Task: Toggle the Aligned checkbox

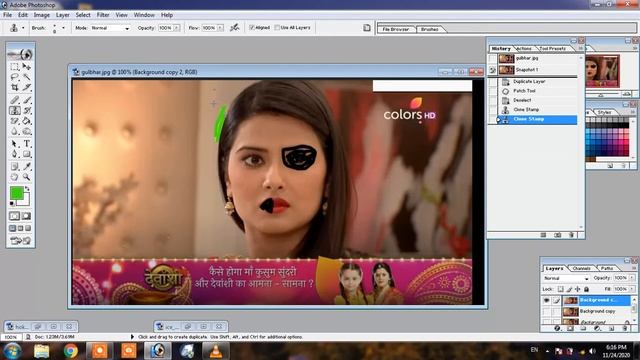Action: (x=252, y=28)
